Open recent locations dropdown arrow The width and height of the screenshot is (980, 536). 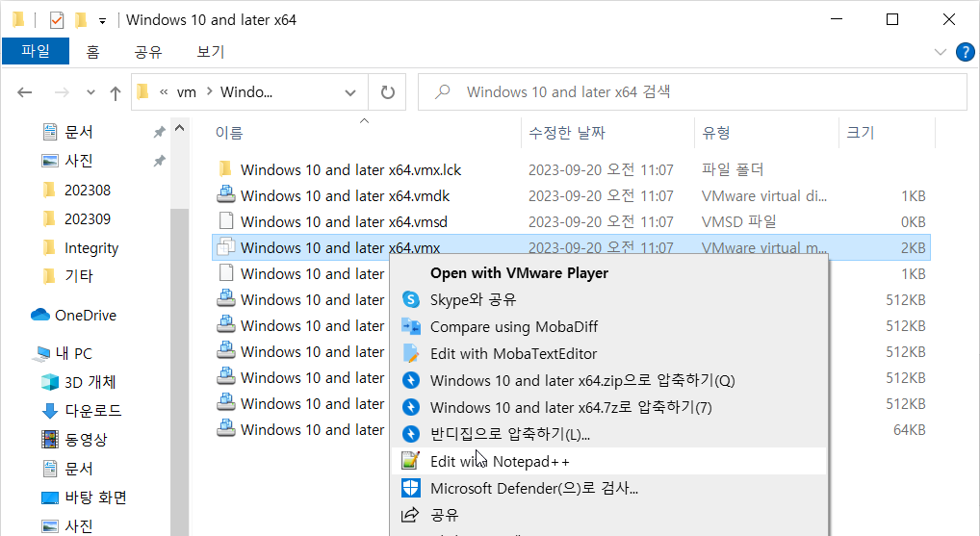90,92
